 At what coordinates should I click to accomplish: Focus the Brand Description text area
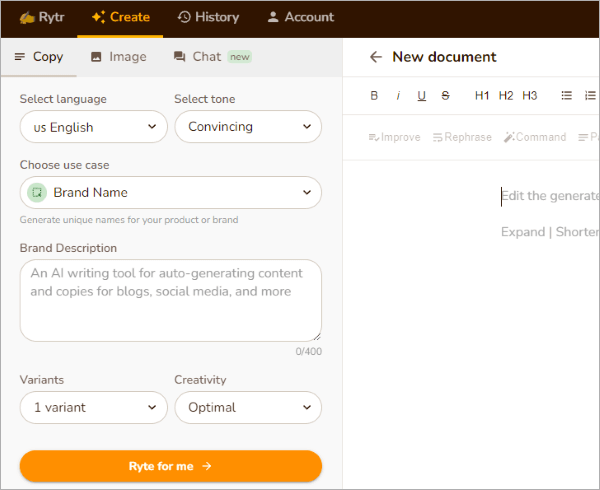coord(171,301)
